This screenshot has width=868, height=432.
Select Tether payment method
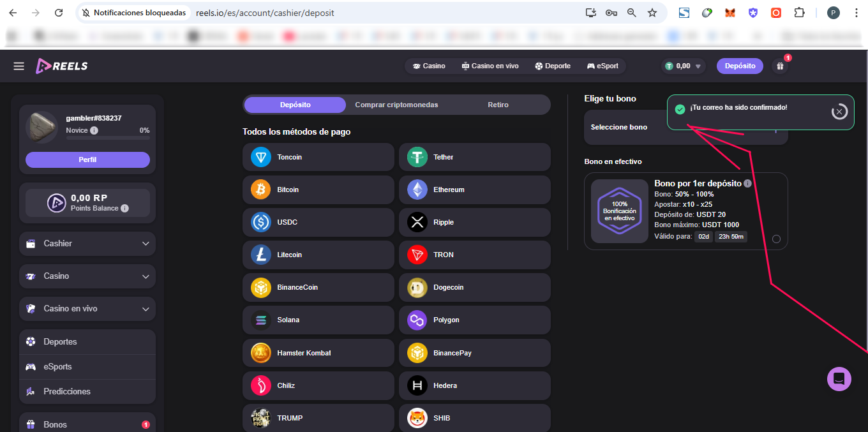(474, 157)
